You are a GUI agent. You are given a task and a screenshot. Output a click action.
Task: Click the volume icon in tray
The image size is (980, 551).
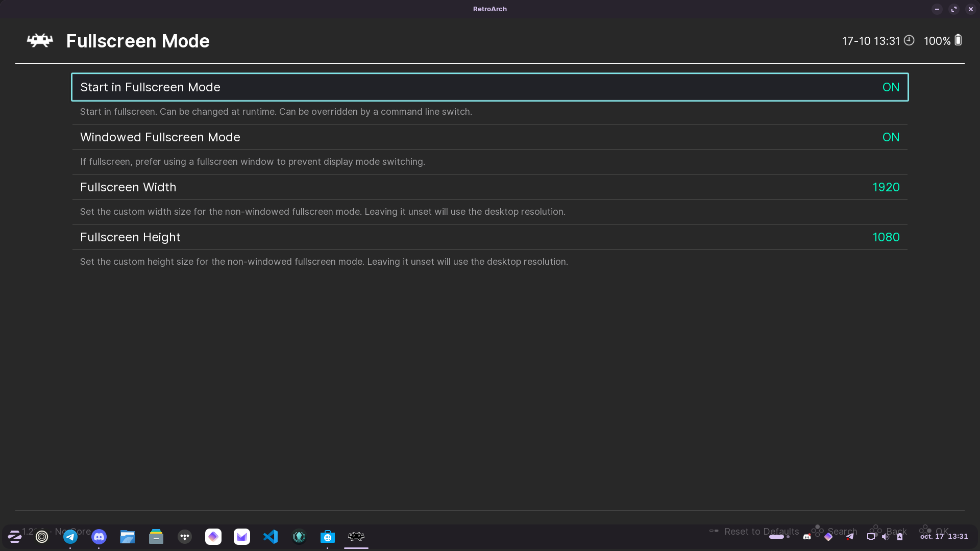[885, 536]
